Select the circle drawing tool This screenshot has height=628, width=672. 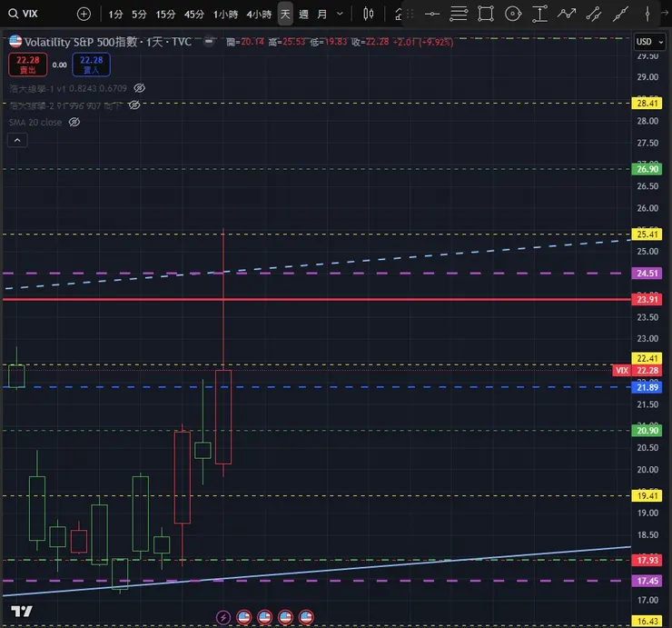(x=512, y=14)
